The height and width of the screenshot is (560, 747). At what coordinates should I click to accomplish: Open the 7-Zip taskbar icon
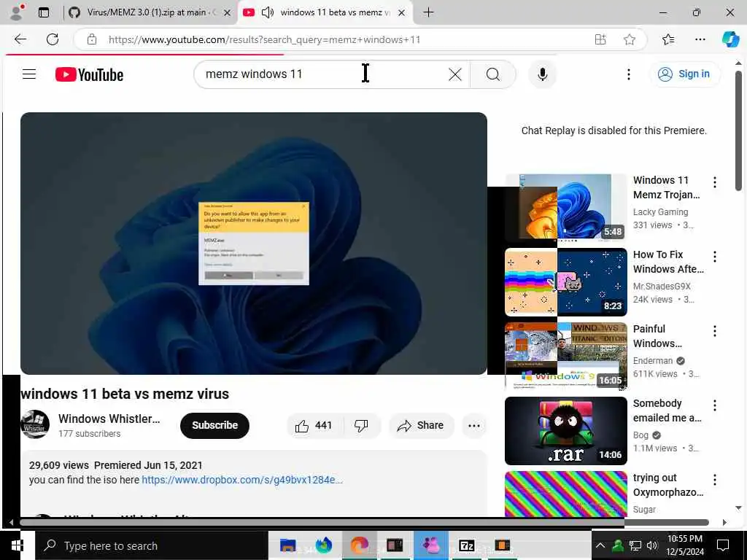click(466, 545)
